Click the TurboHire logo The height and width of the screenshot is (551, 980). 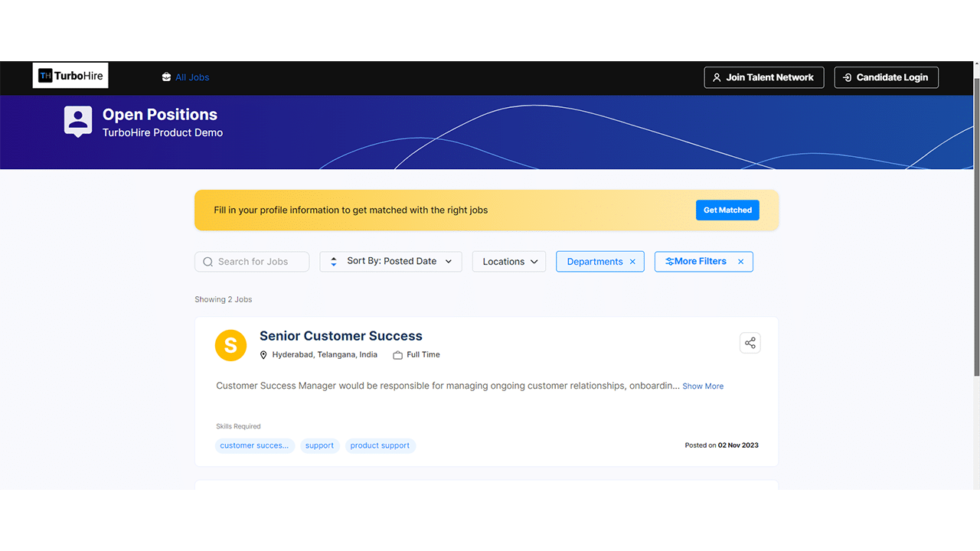70,75
